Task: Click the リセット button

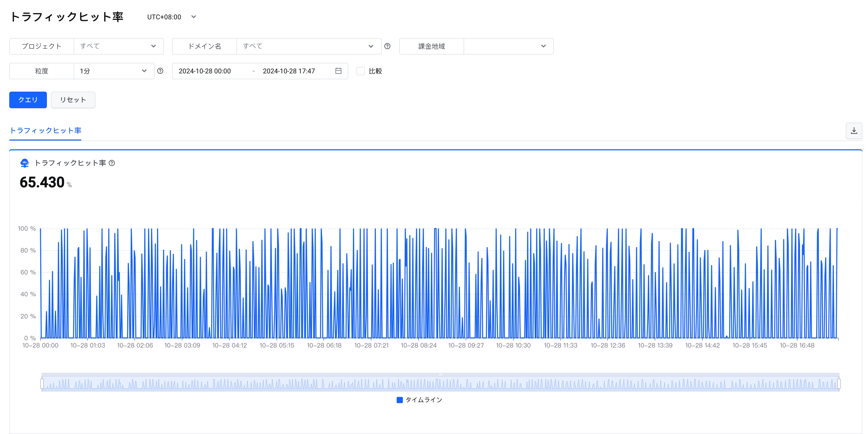Action: [x=73, y=100]
